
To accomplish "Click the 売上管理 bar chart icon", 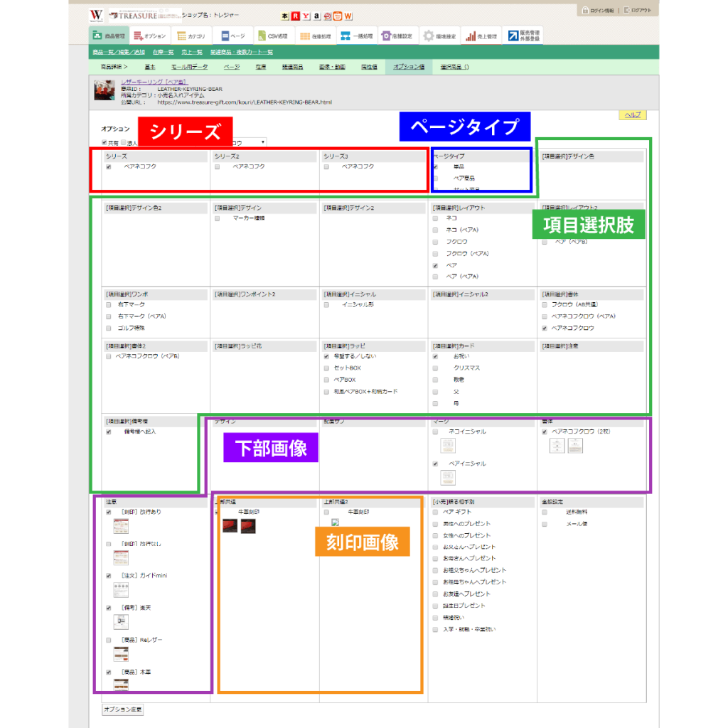I will point(471,36).
